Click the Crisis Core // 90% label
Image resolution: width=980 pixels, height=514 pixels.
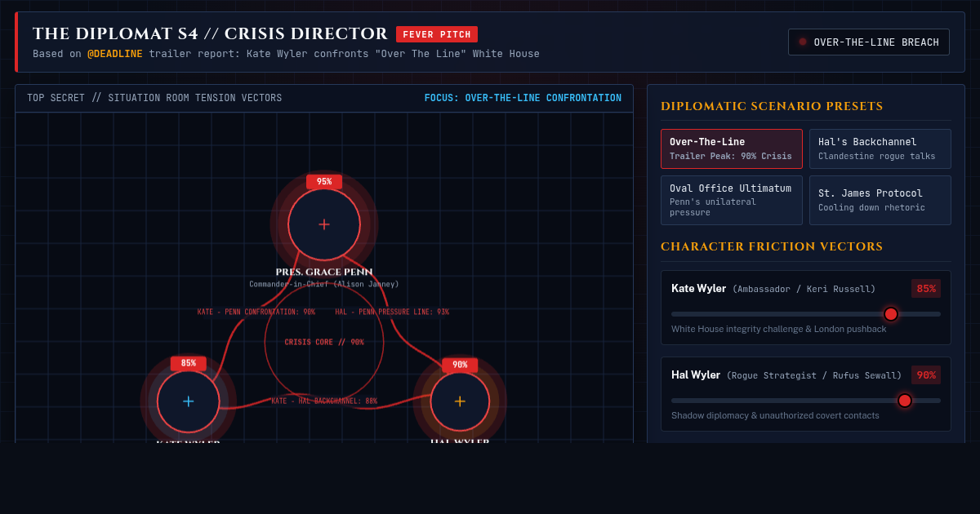tap(324, 343)
